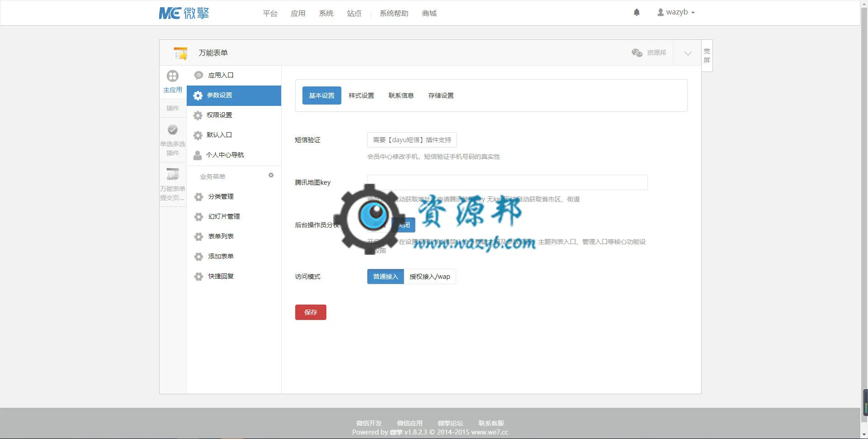Open the 微擎论坛 footer link
This screenshot has height=439, width=868.
tap(450, 423)
